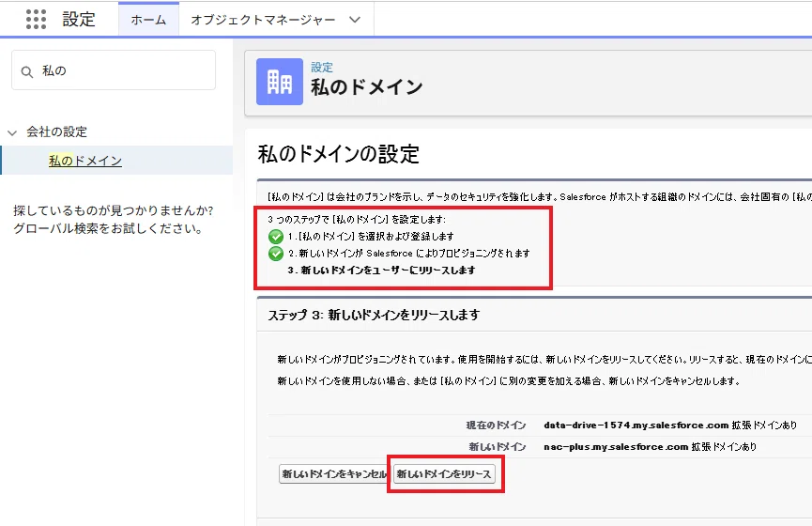Click green checkmark beside step 1
This screenshot has height=526, width=812.
pos(275,237)
